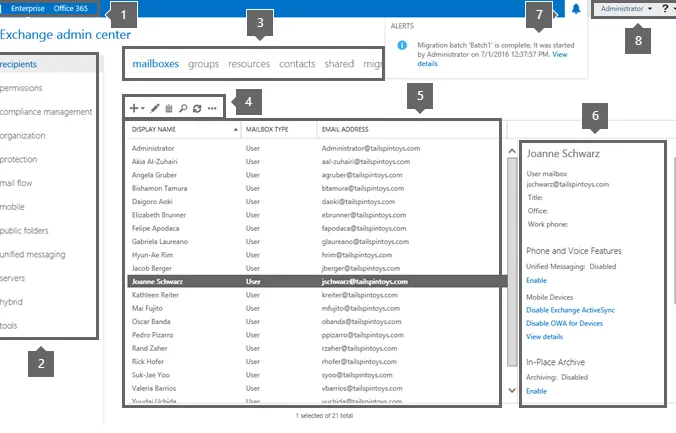Click Enable link under Unified Messaging
This screenshot has height=433, width=676.
click(536, 280)
